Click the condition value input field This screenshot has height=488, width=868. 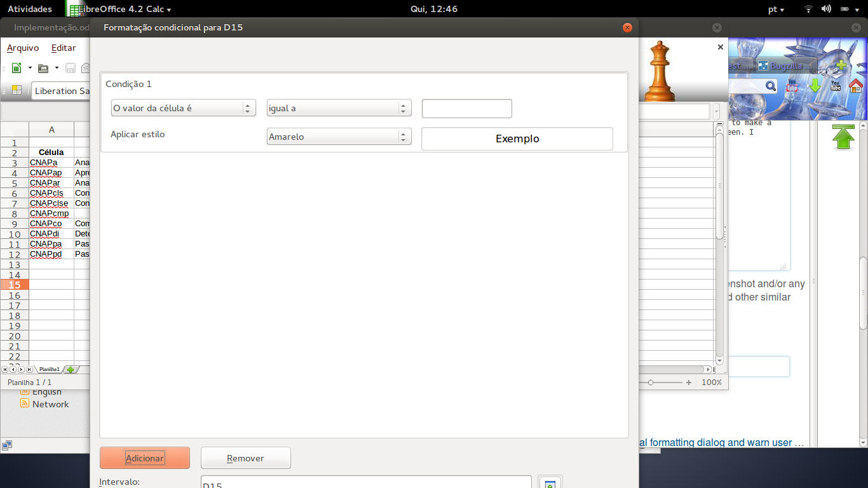pyautogui.click(x=466, y=109)
